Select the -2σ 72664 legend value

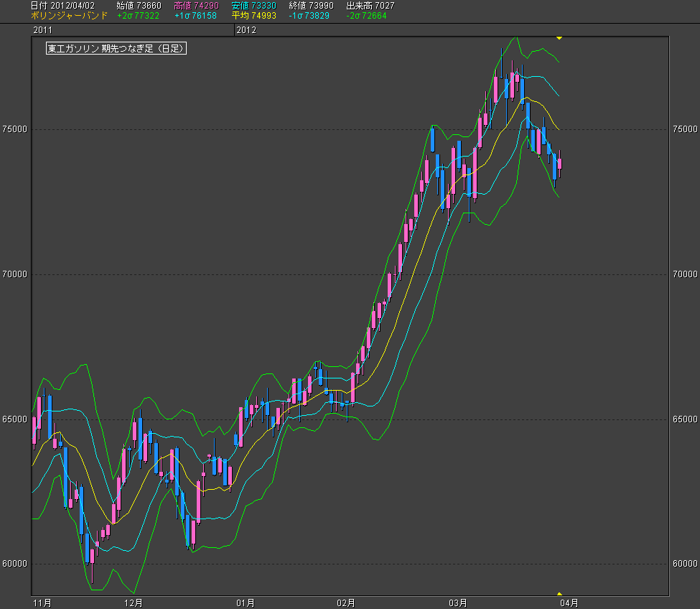[x=366, y=15]
